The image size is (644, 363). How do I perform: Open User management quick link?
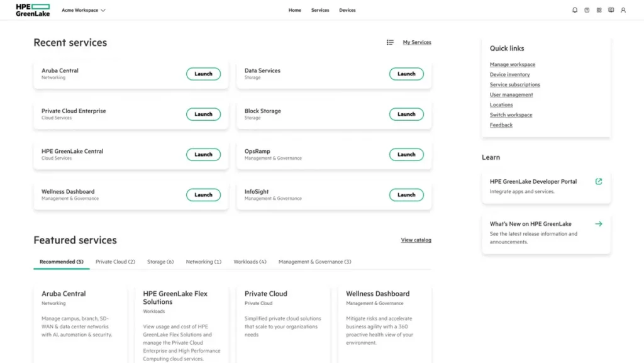[x=511, y=94]
